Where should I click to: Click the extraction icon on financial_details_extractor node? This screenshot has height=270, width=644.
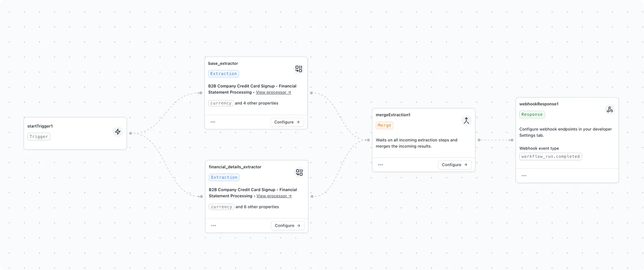(x=299, y=172)
